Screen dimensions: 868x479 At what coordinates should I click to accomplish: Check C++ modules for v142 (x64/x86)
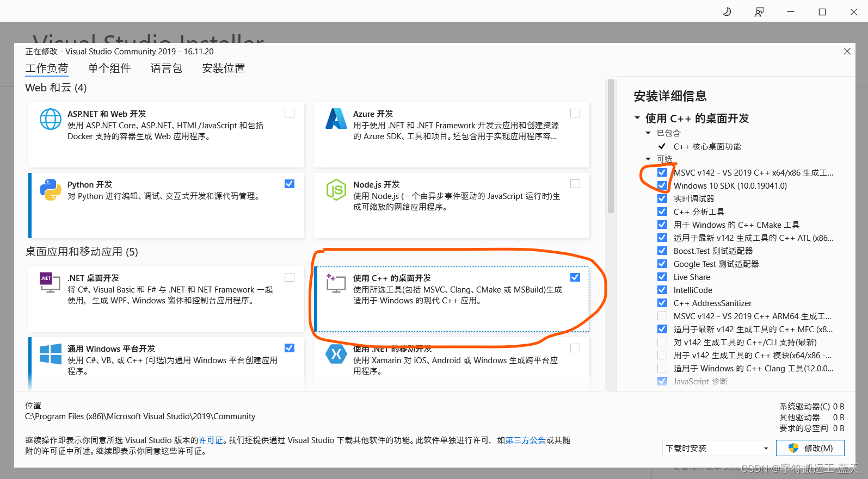662,355
